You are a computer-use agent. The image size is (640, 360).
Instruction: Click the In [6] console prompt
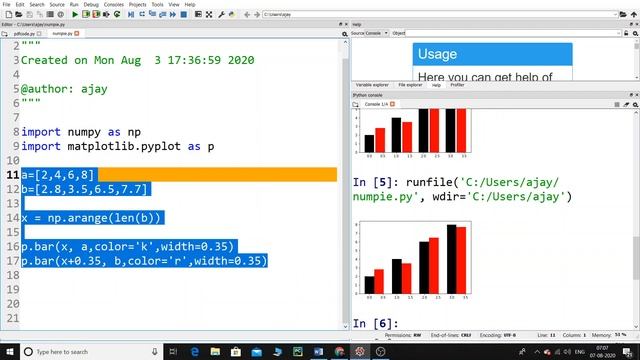pos(376,324)
